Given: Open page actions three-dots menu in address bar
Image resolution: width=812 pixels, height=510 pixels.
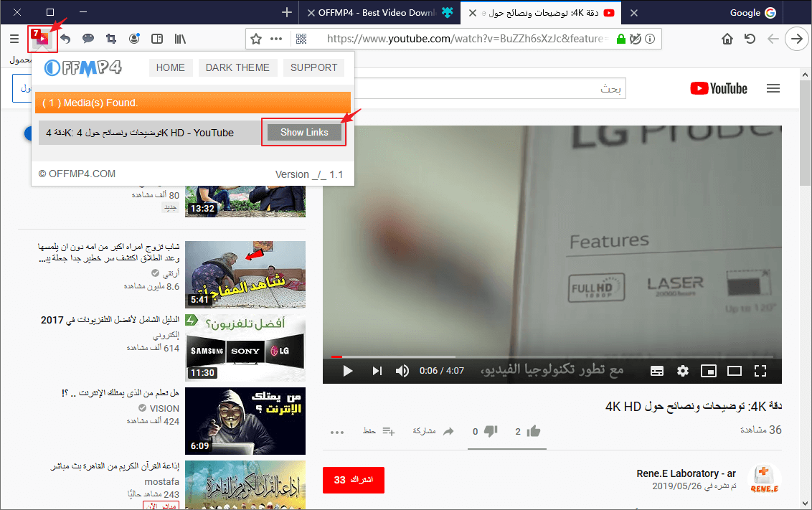Looking at the screenshot, I should pyautogui.click(x=276, y=39).
